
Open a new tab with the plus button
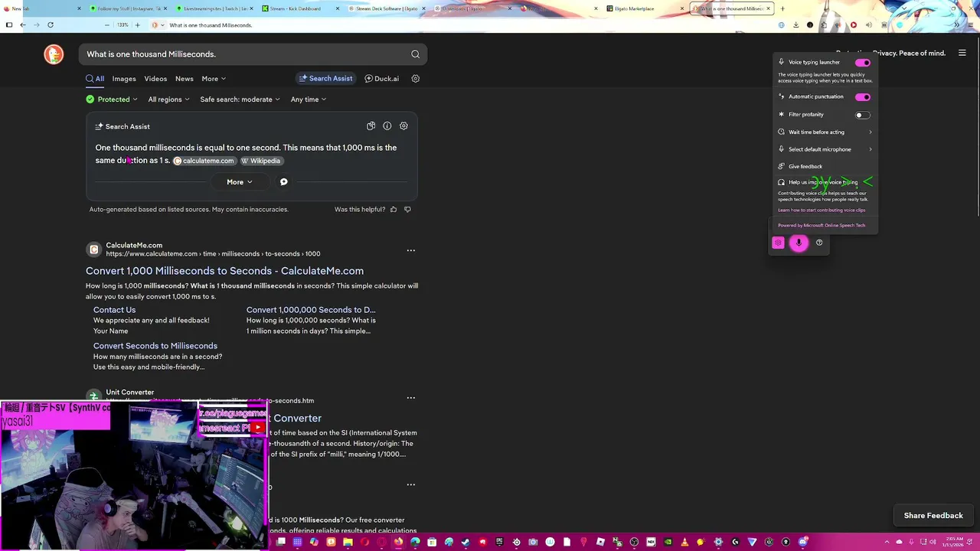[x=782, y=8]
